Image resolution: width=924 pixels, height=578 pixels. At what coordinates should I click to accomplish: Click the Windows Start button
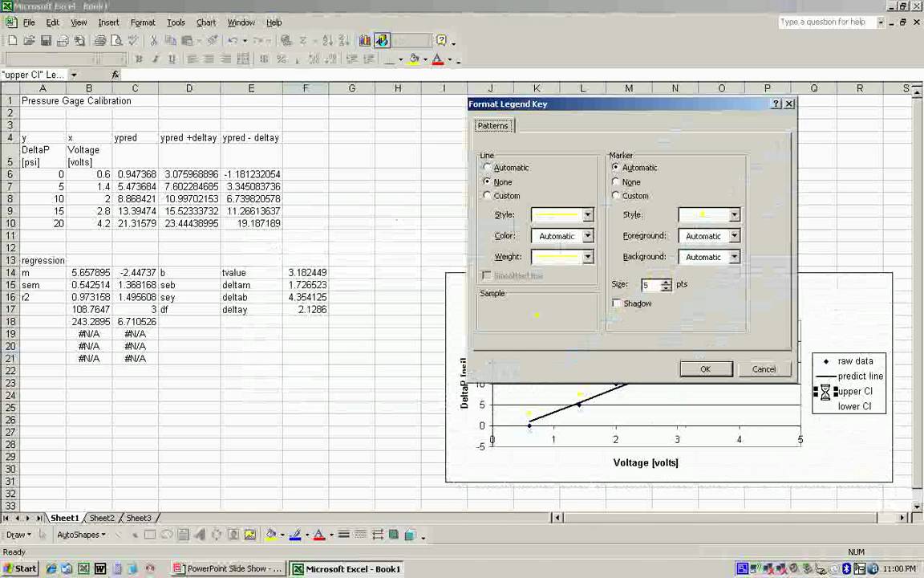21,568
